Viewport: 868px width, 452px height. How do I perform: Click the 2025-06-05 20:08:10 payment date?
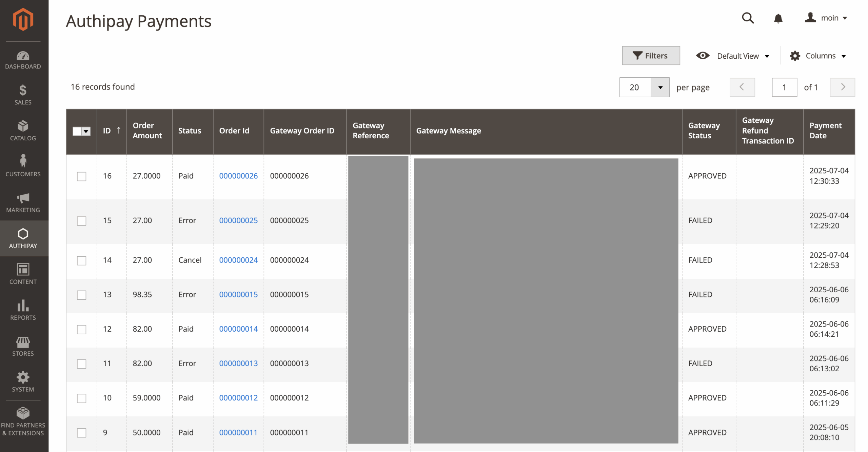tap(829, 433)
